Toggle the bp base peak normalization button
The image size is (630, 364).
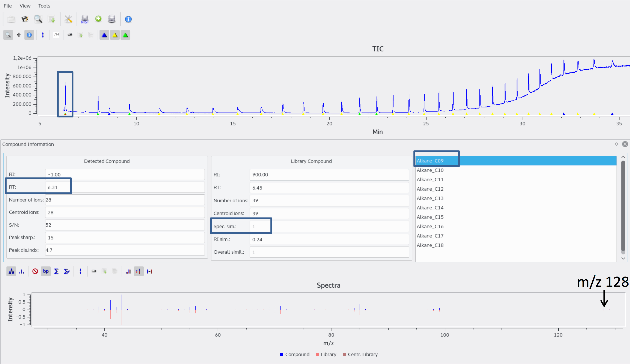coord(46,271)
